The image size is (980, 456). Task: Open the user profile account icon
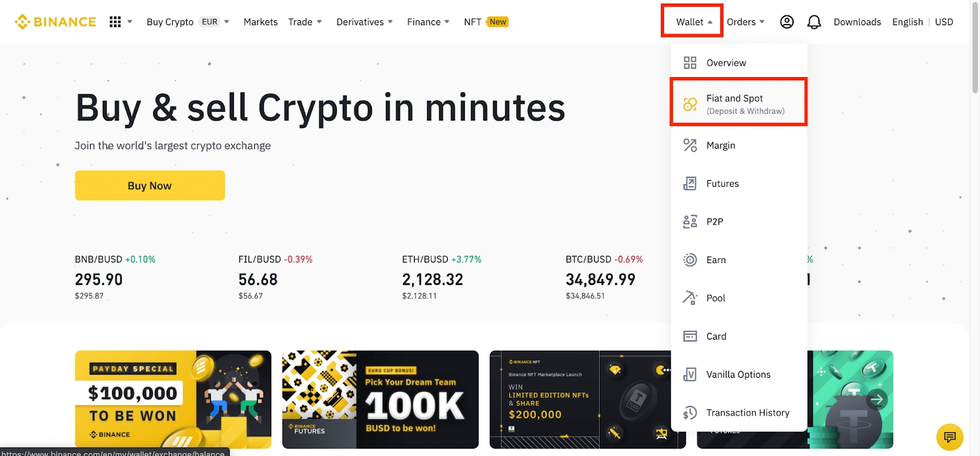tap(786, 22)
